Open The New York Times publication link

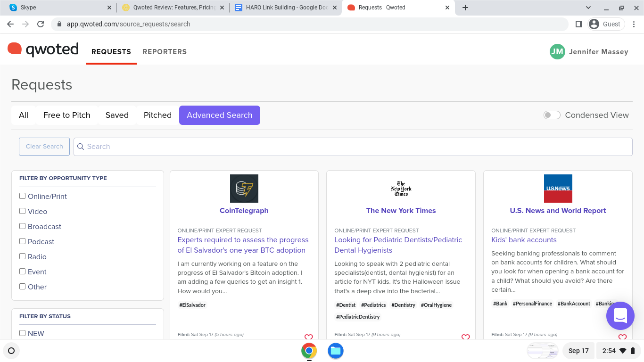[x=401, y=211]
